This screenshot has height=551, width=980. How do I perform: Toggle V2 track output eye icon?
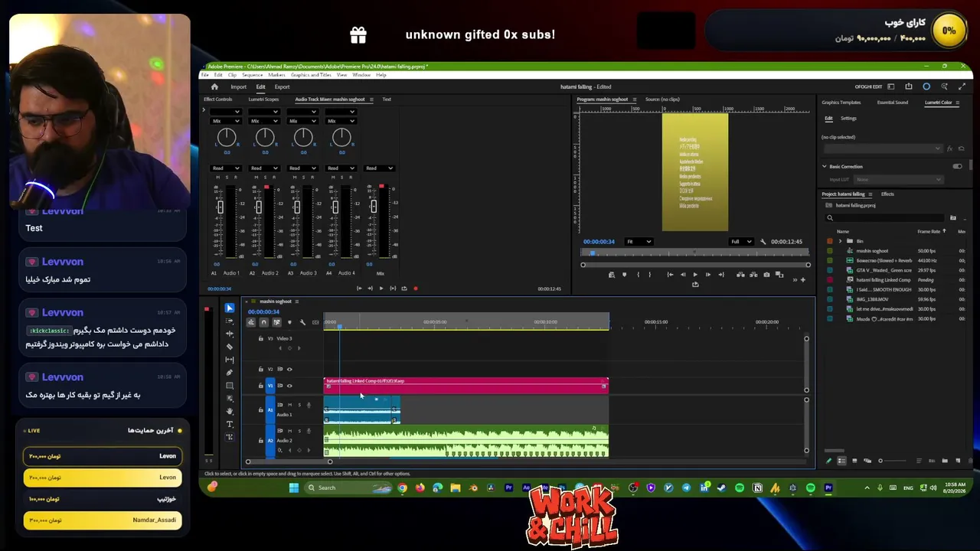point(289,369)
